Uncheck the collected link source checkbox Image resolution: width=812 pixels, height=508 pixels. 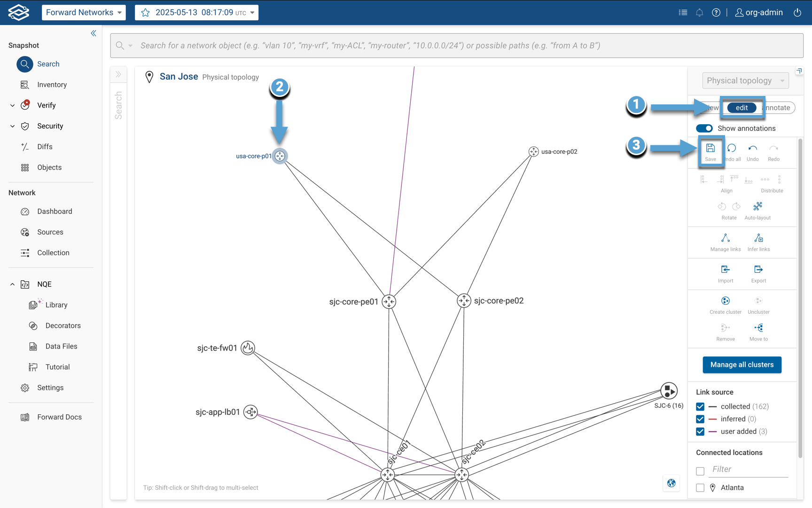coord(700,406)
